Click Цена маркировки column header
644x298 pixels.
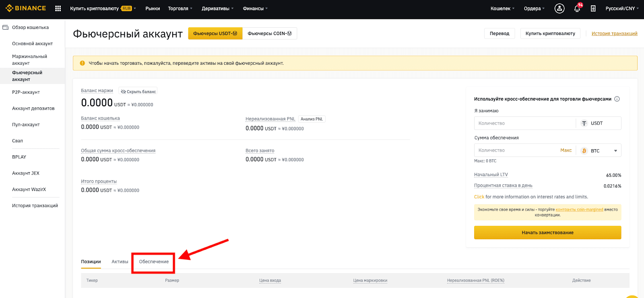[x=370, y=280]
